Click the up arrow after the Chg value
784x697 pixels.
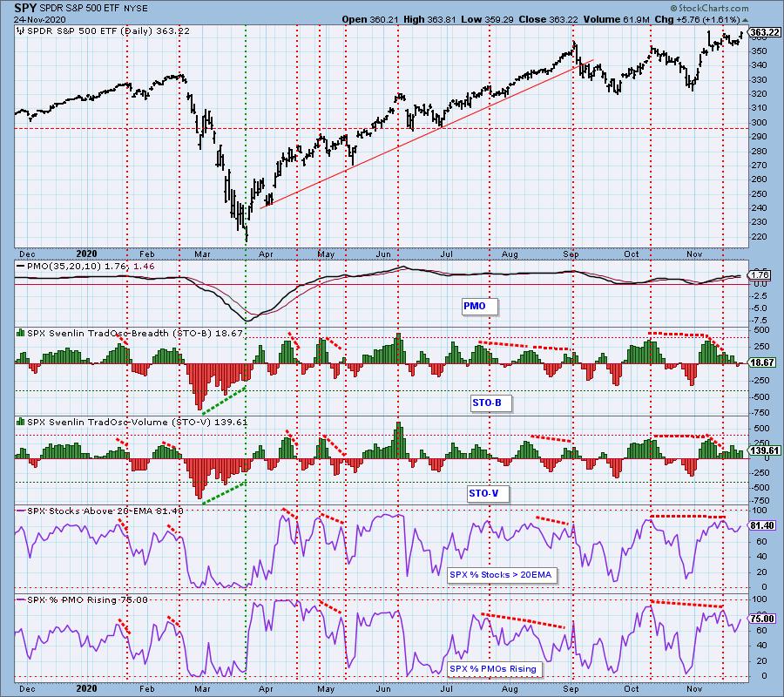[746, 20]
